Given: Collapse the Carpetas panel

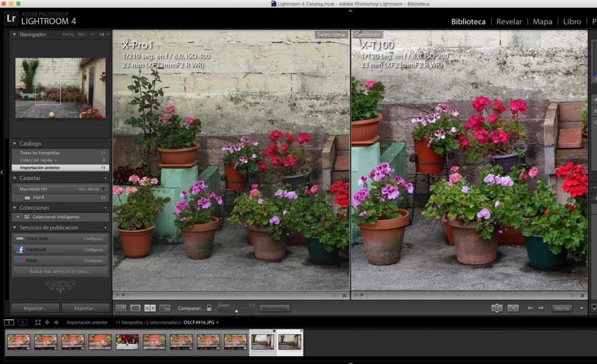Looking at the screenshot, I should tap(14, 178).
